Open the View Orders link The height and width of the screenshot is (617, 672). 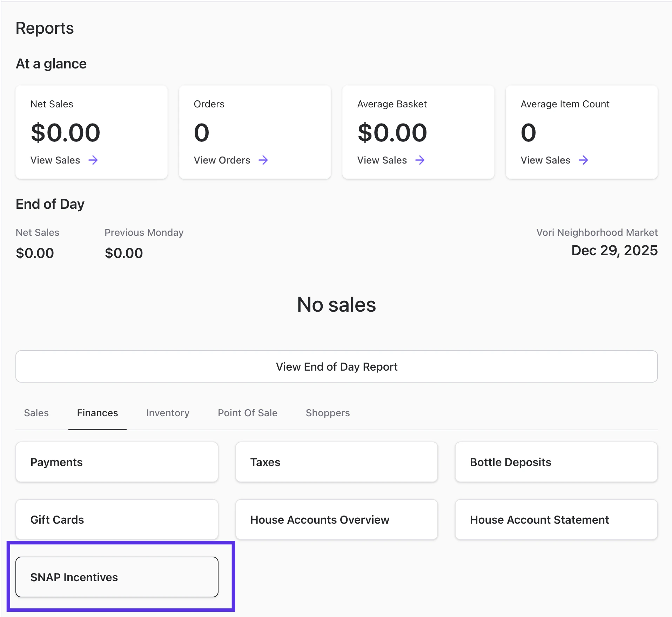222,160
